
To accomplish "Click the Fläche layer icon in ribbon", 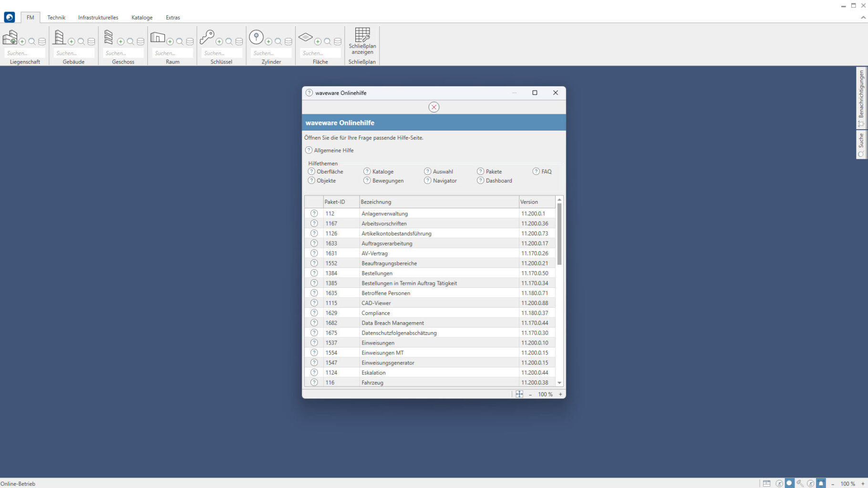I will (x=305, y=37).
